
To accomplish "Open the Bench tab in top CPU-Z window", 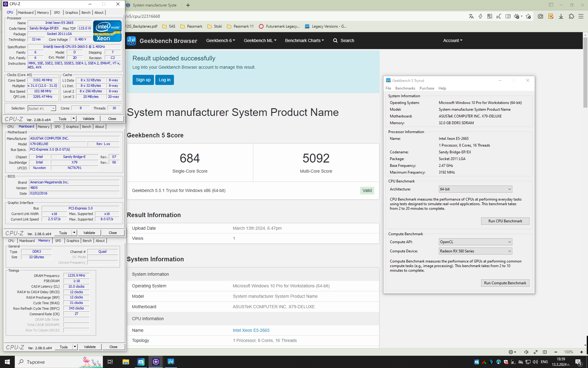I will 86,13.
